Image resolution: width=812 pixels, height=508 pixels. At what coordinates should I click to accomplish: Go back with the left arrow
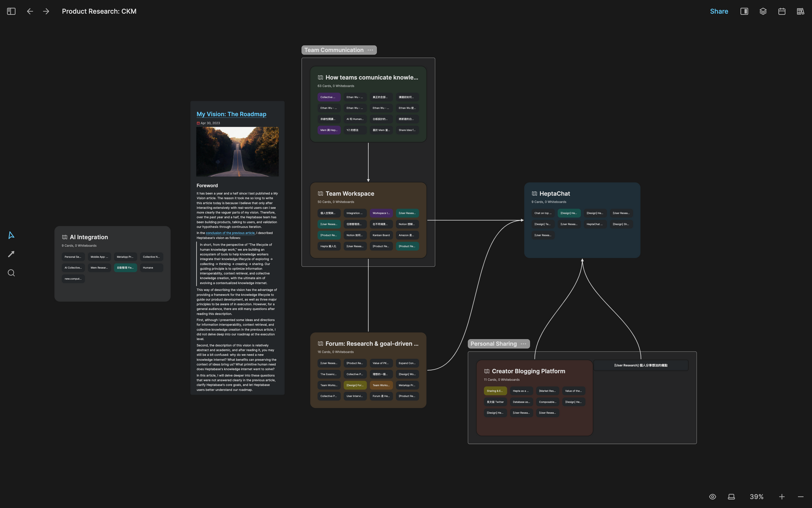tap(30, 11)
